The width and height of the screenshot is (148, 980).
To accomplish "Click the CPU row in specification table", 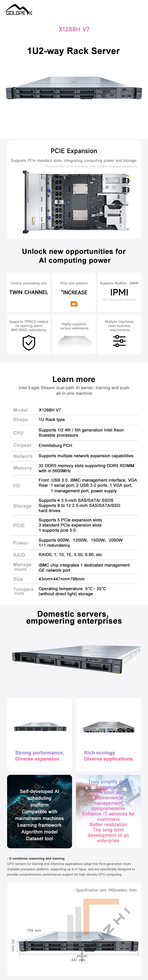I will (18, 433).
